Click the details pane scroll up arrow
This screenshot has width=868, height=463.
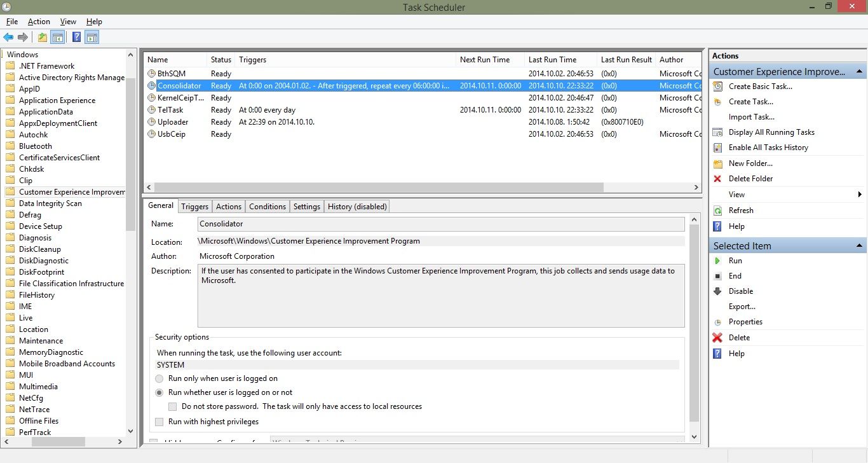click(694, 219)
